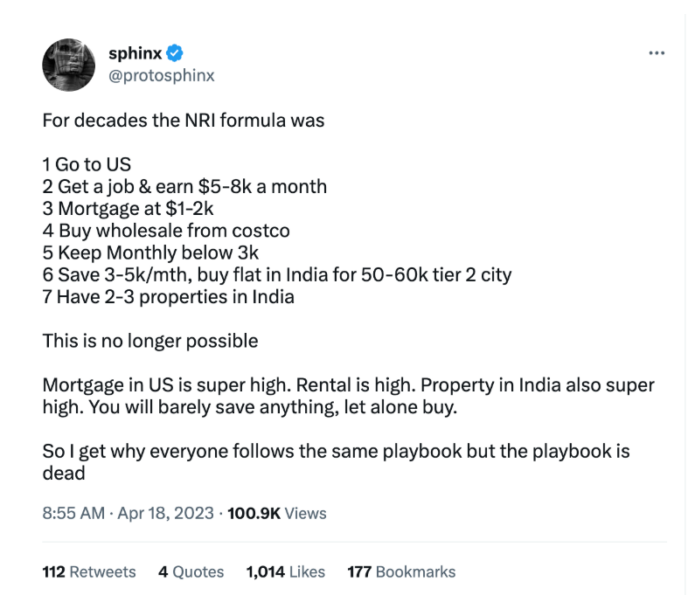Screen dimensions: 688x616
Task: Click the "Keep Monthly below 3k" line
Action: 151,253
